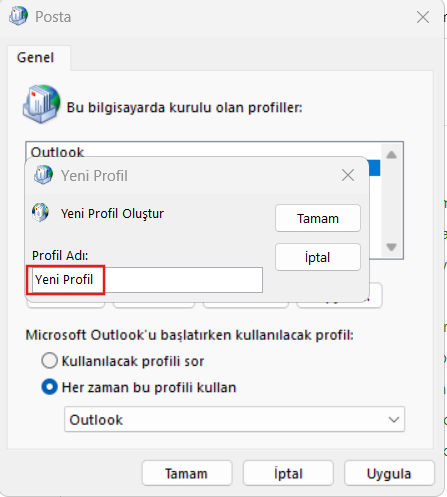Close the Yeni Profil dialog
447x497 pixels.
click(x=348, y=175)
